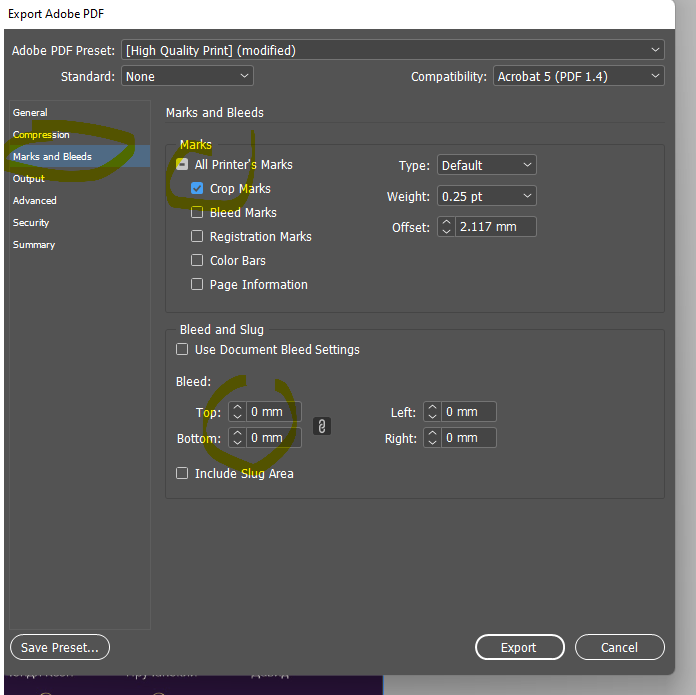Click the Save Preset button
Screen dimensions: 696x695
(x=60, y=647)
